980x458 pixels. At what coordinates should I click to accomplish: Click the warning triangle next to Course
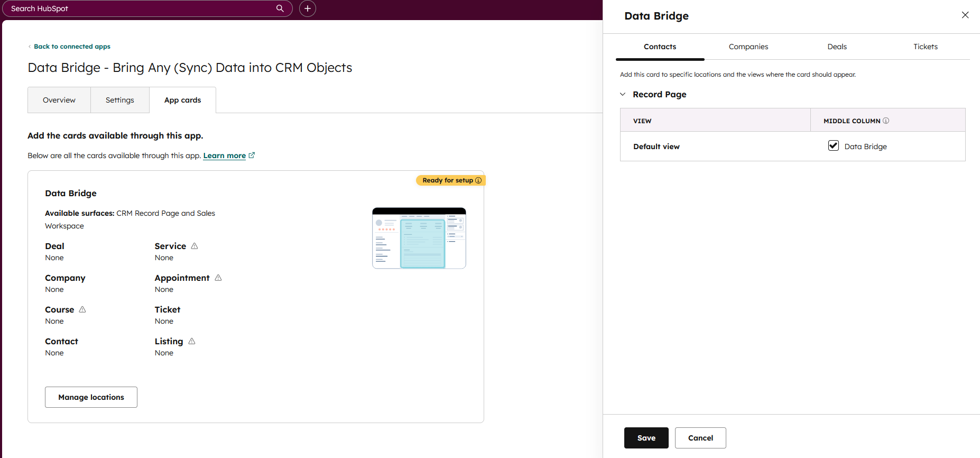pos(82,309)
